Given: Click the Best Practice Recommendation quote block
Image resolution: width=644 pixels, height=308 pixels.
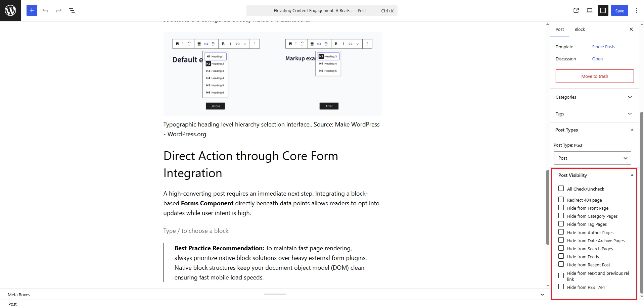Looking at the screenshot, I should (272, 263).
